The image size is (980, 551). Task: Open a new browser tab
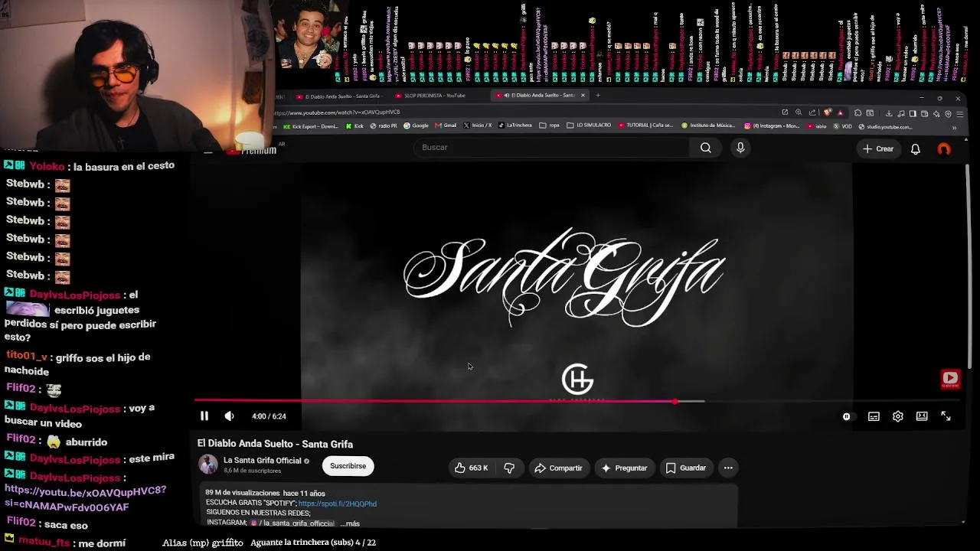pyautogui.click(x=598, y=96)
